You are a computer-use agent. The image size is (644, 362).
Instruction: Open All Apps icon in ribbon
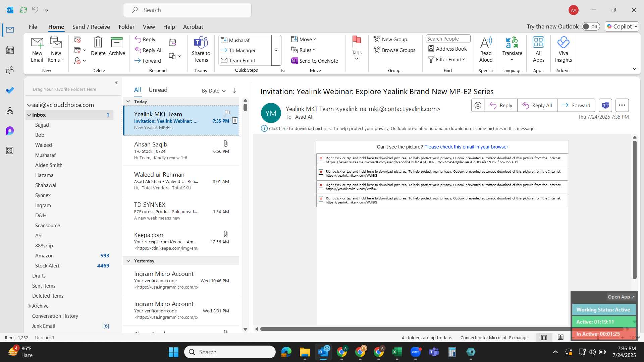[x=538, y=50]
